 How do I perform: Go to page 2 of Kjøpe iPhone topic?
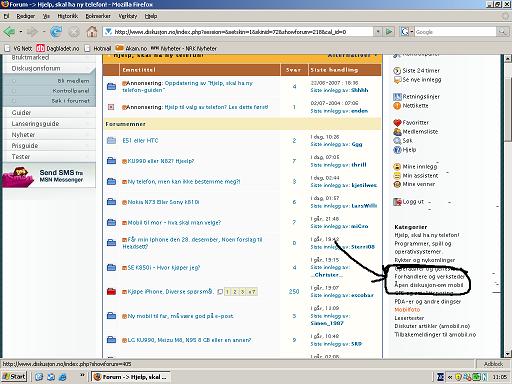pyautogui.click(x=235, y=292)
